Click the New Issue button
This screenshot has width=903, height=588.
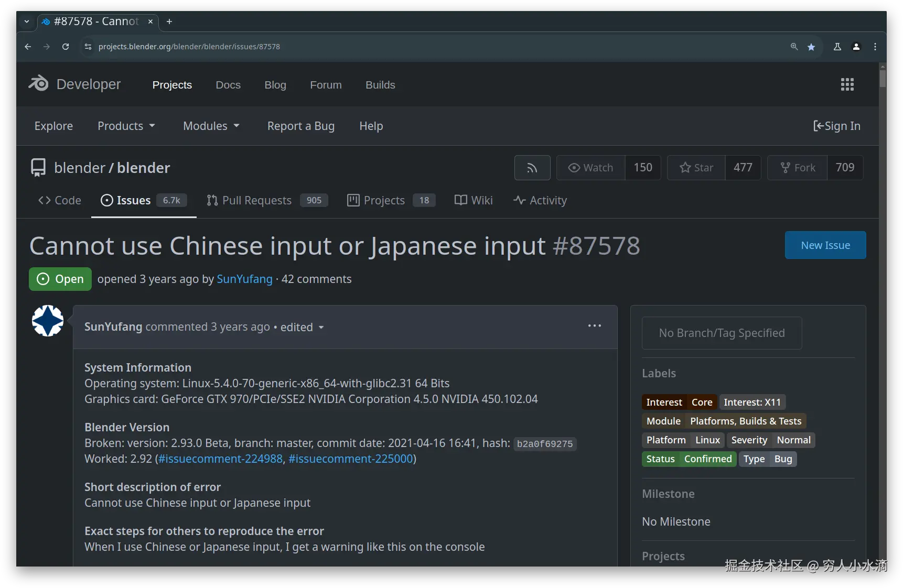pos(825,245)
